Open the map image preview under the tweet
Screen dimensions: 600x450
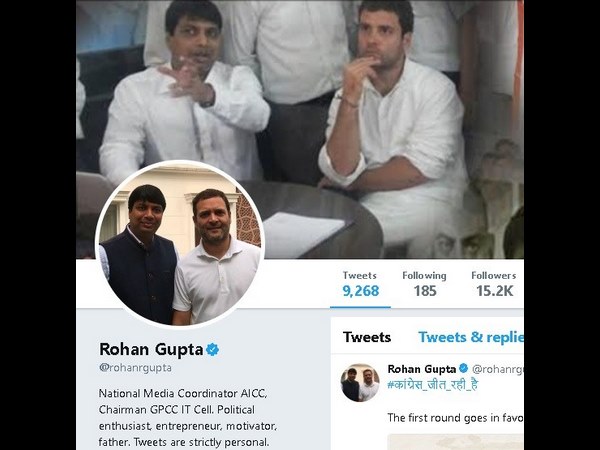pos(455,441)
